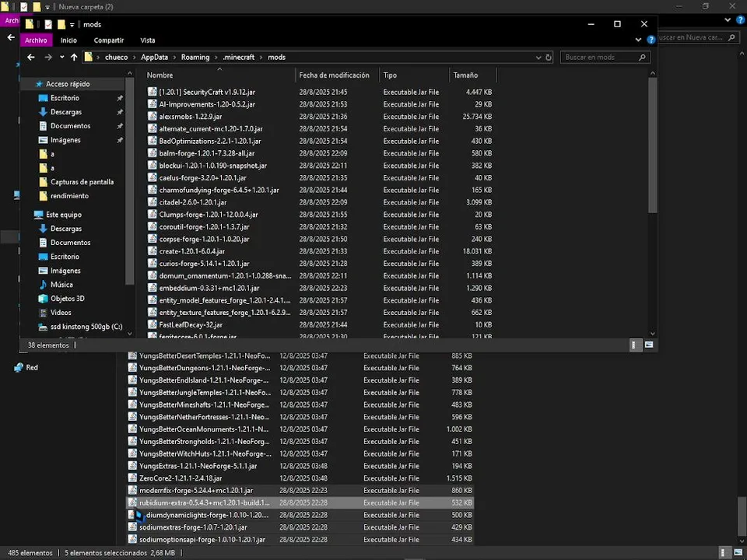
Task: Go up one folder level in mods window
Action: point(74,57)
